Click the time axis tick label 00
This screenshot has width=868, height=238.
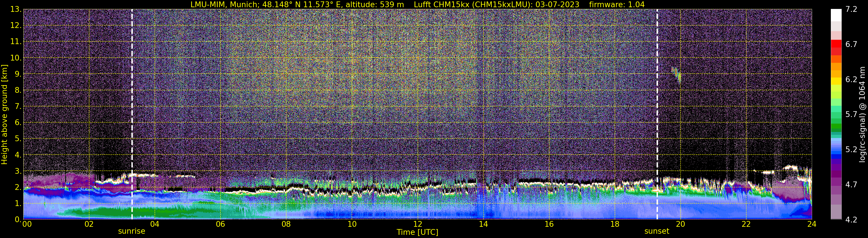pyautogui.click(x=27, y=224)
